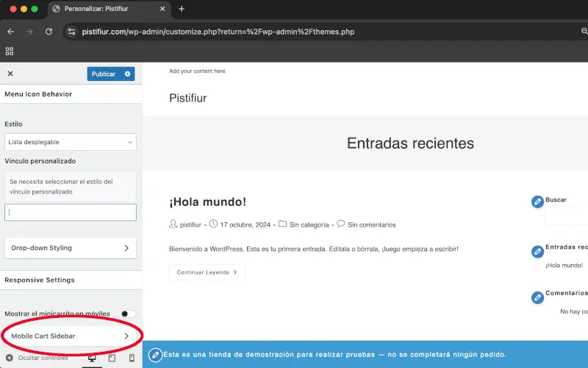Image resolution: width=588 pixels, height=368 pixels.
Task: Click the Sin comentarios link
Action: 372,224
